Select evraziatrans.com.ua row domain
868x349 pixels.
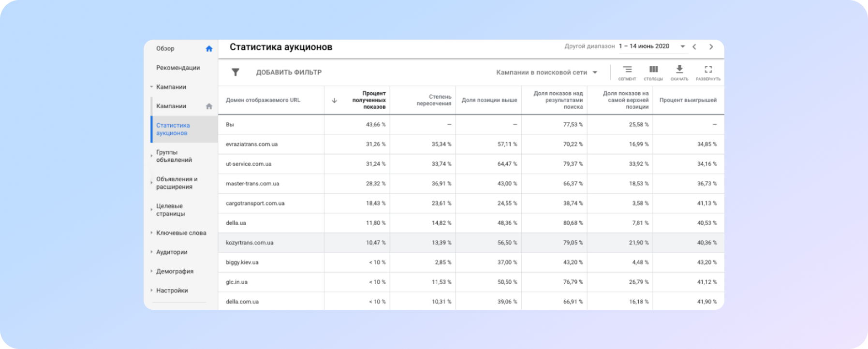(x=251, y=145)
